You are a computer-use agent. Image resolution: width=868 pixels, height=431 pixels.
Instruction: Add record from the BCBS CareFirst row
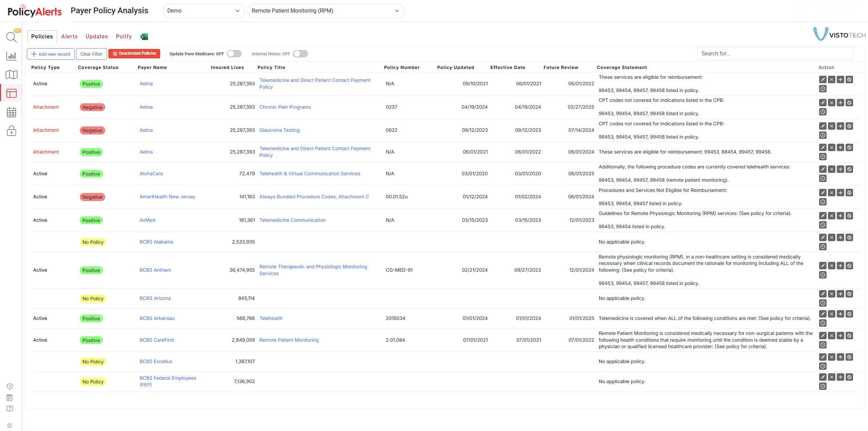tap(840, 336)
